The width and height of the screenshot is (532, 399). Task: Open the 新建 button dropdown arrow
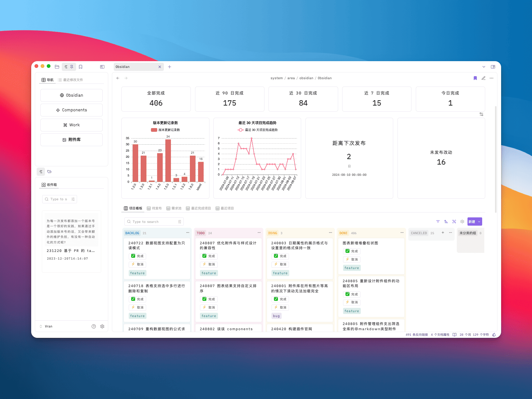[479, 222]
